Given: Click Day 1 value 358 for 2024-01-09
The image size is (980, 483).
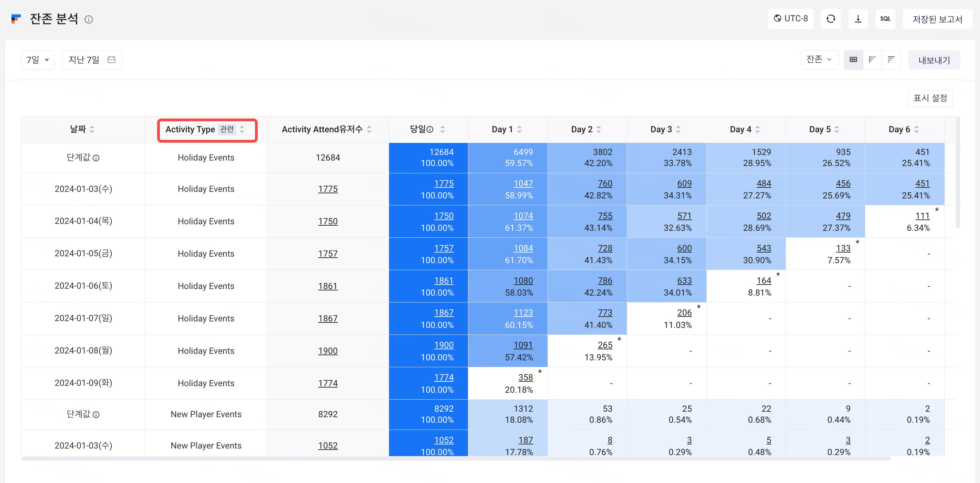Looking at the screenshot, I should pos(525,377).
